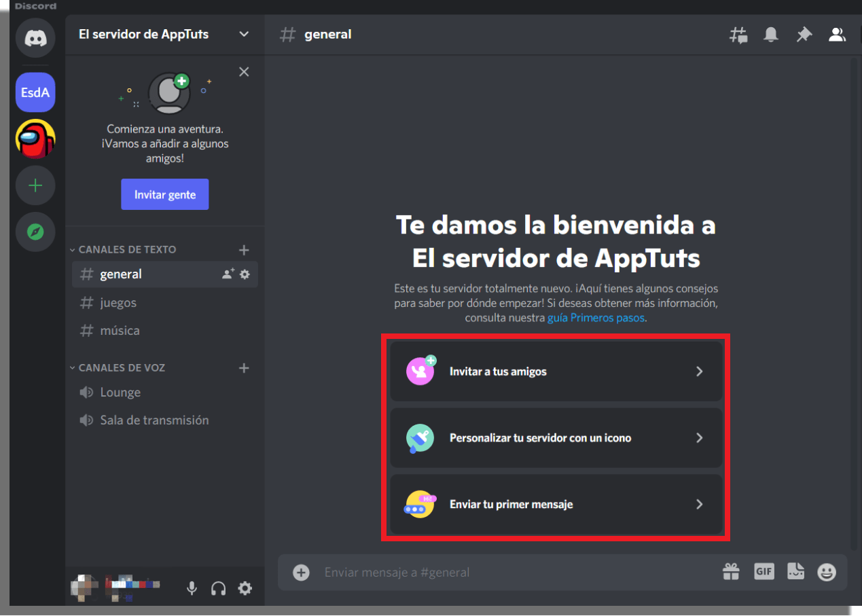The width and height of the screenshot is (862, 616).
Task: Click the paintbrush customize server icon
Action: [x=420, y=438]
